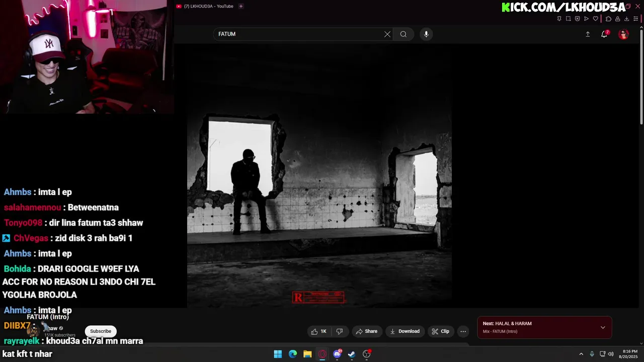
Task: Click chat username ChVegas
Action: [31, 238]
